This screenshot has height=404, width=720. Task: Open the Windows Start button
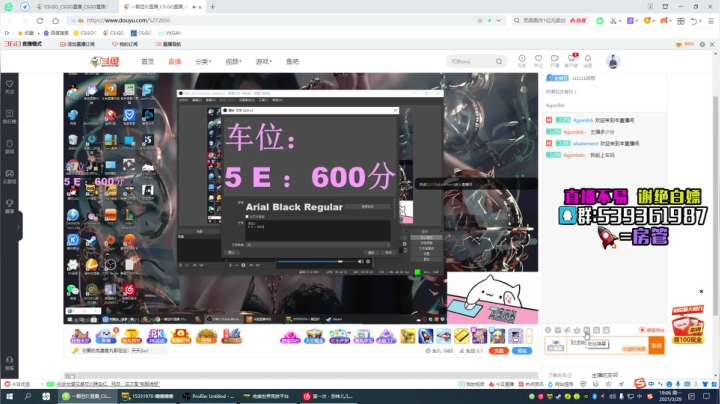pos(9,396)
